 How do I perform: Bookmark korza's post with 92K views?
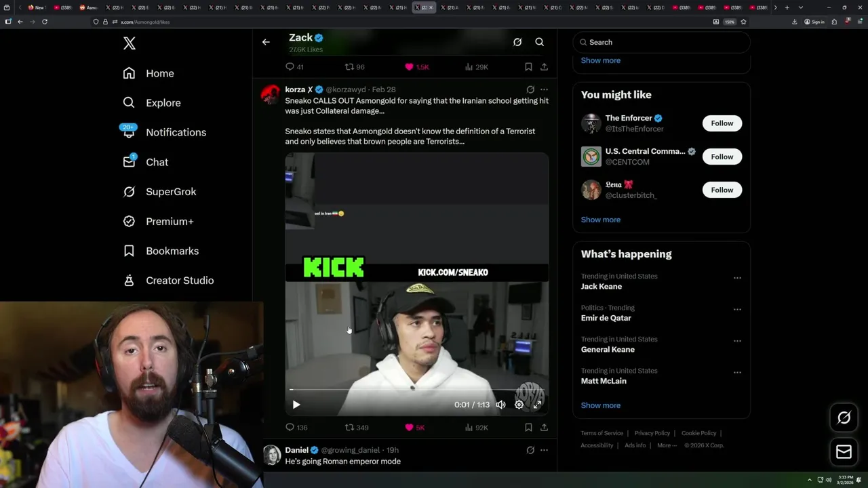click(528, 428)
